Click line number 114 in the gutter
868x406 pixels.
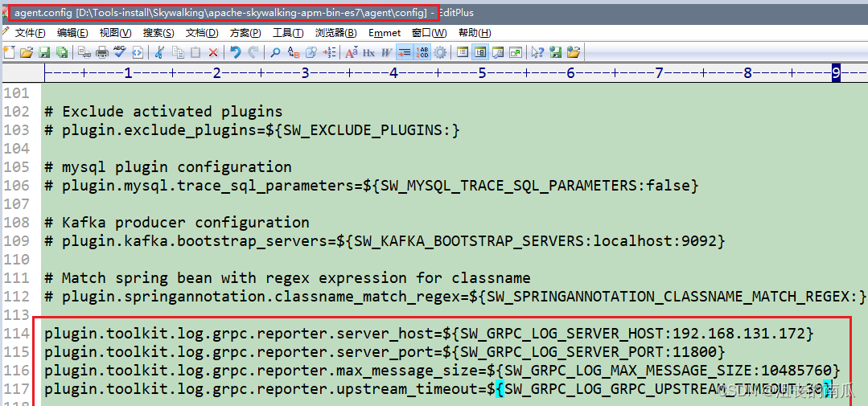tap(17, 334)
